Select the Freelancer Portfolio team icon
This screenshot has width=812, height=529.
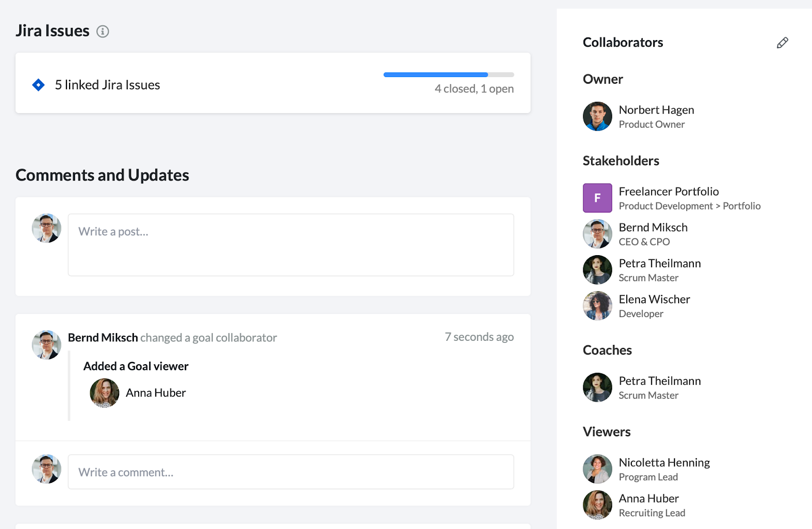[597, 198]
